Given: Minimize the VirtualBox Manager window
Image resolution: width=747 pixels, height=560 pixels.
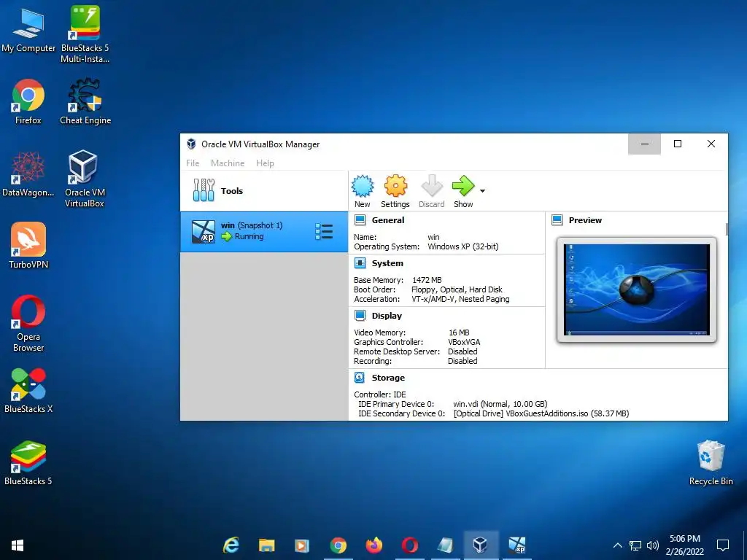Looking at the screenshot, I should pyautogui.click(x=645, y=144).
